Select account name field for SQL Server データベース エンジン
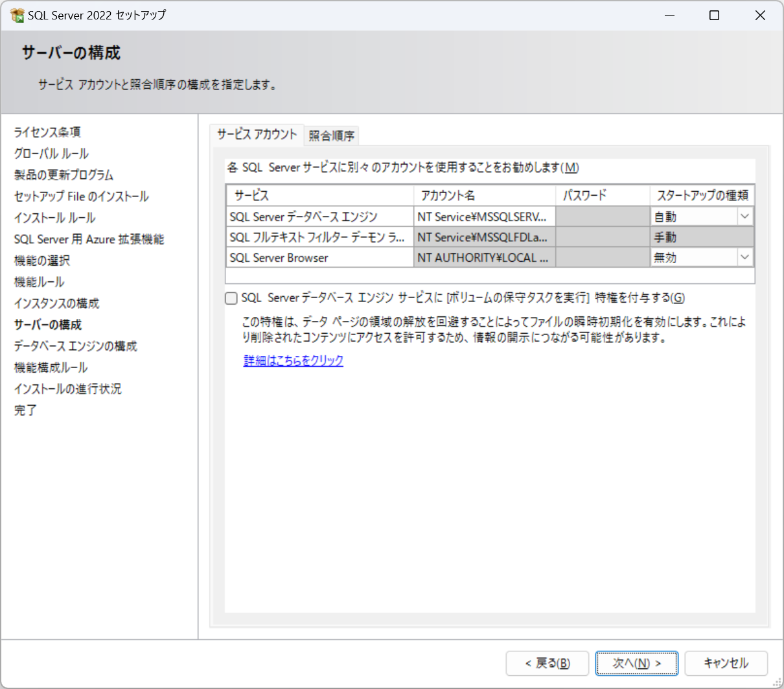The width and height of the screenshot is (784, 689). click(485, 216)
